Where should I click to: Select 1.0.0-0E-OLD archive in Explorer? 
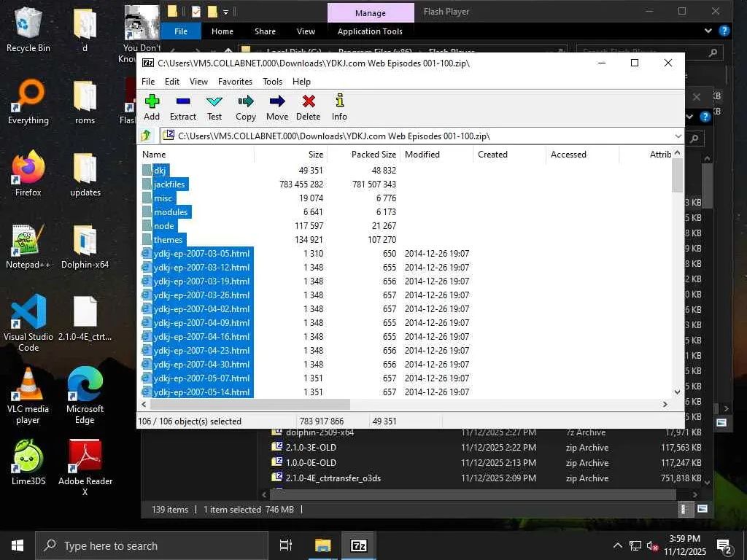pos(311,463)
